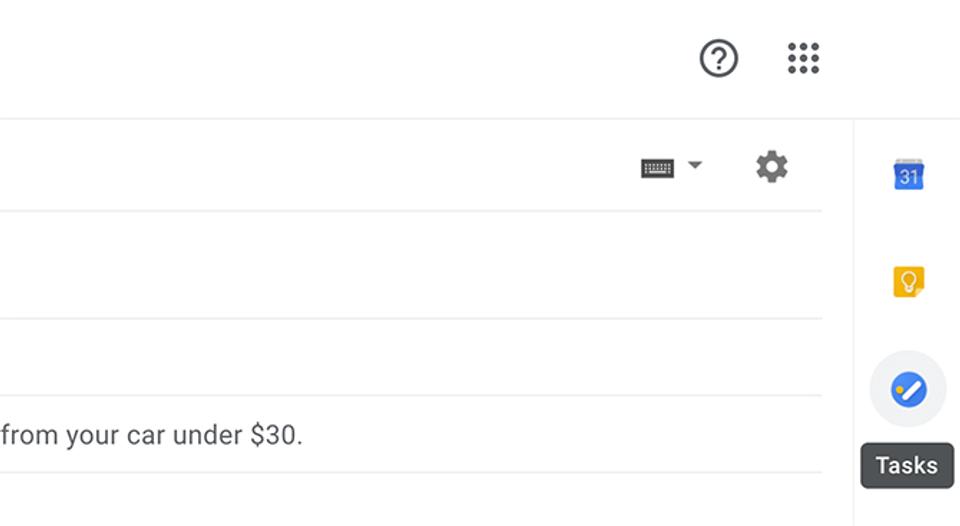
Task: Click the number 31 on Calendar icon
Action: [x=909, y=178]
